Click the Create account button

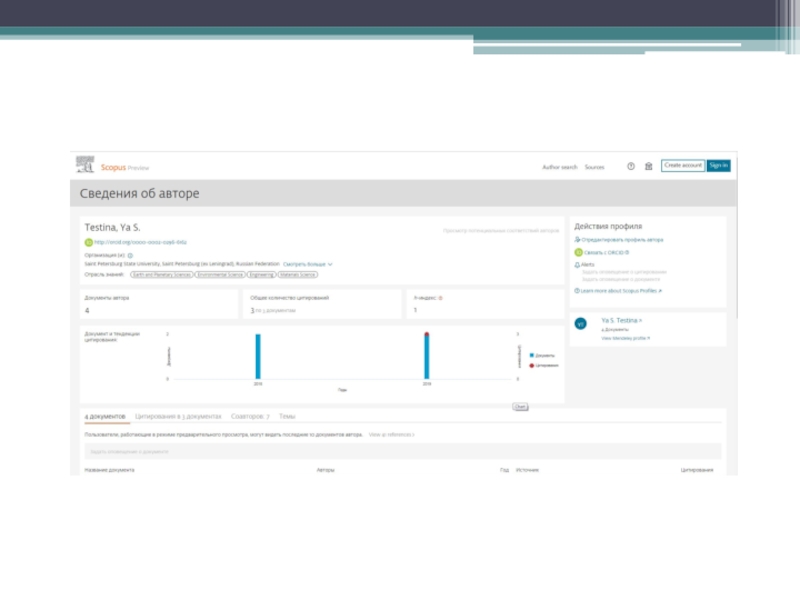[x=683, y=166]
